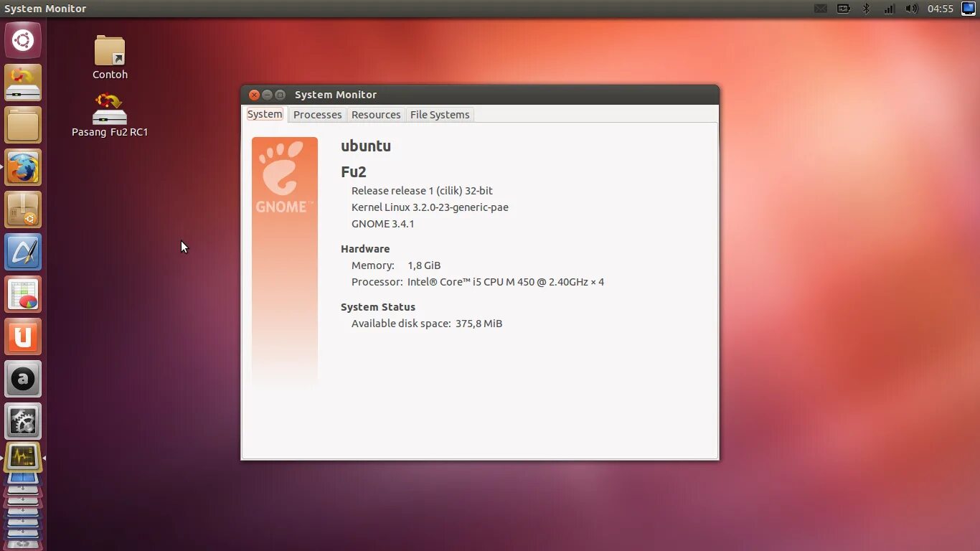
Task: Switch to the Resources tab
Action: coord(376,115)
